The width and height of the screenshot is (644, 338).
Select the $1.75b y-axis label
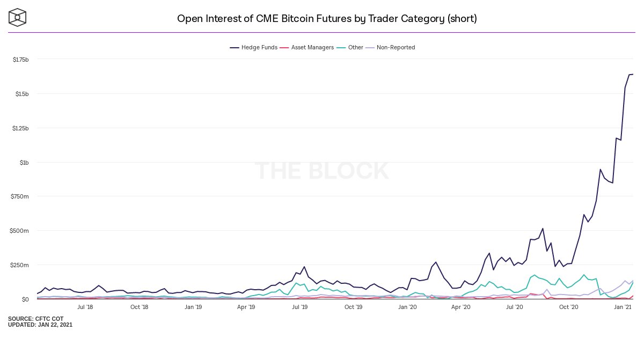point(20,60)
